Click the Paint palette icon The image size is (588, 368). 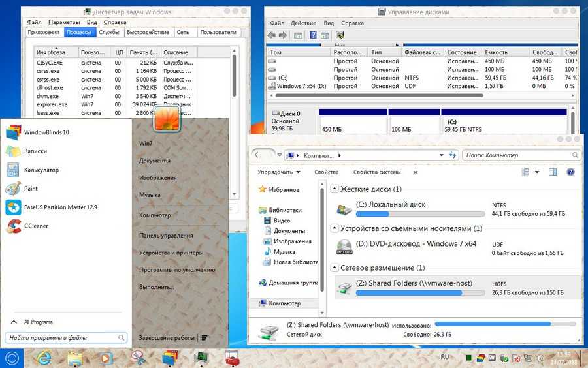[14, 189]
